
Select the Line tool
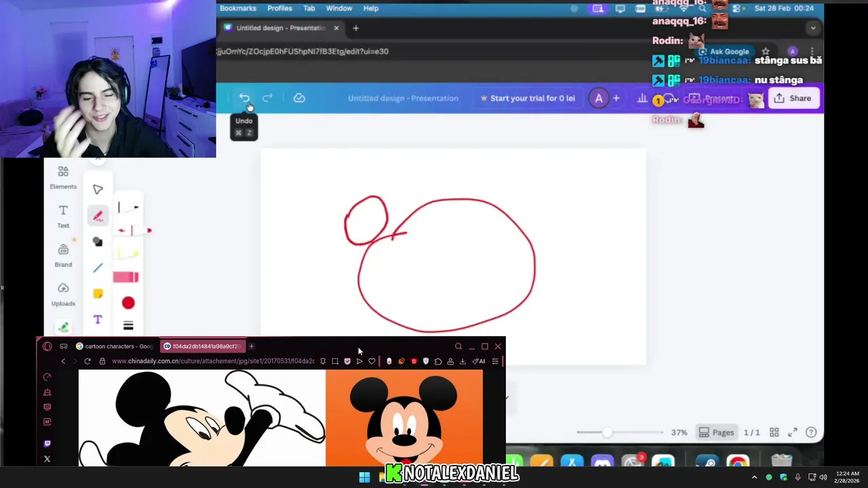pos(98,268)
